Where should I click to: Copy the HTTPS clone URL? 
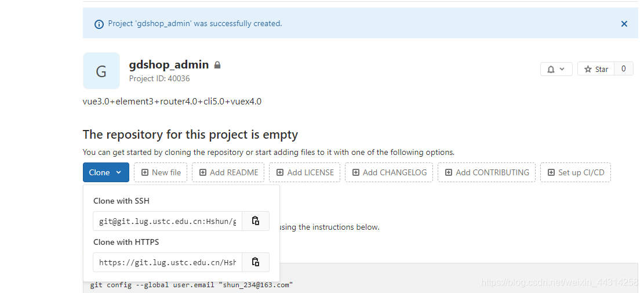[x=256, y=262]
